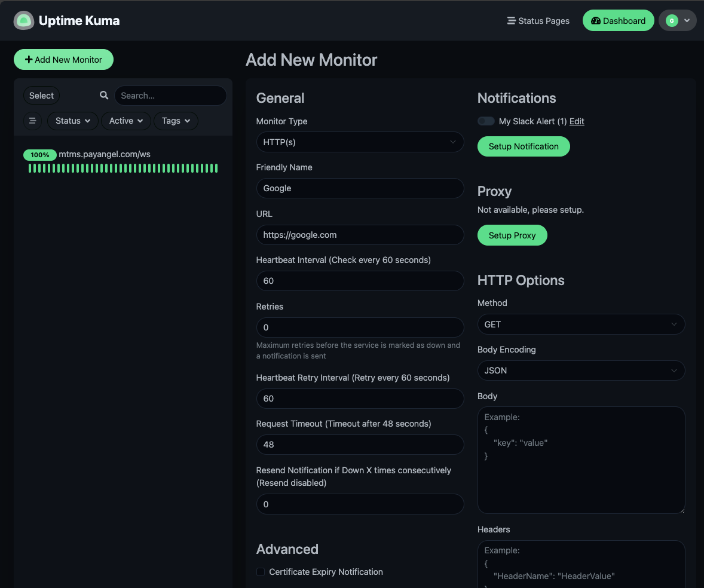
Task: Check Certificate Expiry Notification checkbox
Action: pyautogui.click(x=261, y=572)
